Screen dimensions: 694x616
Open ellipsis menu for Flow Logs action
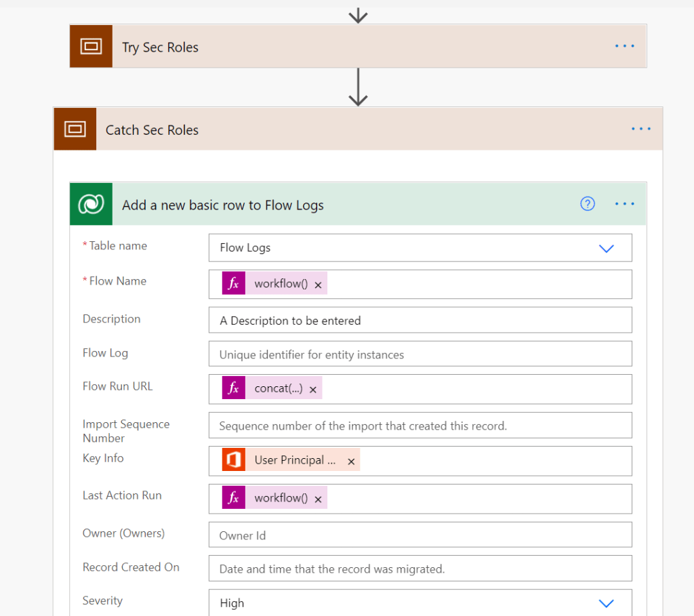624,204
